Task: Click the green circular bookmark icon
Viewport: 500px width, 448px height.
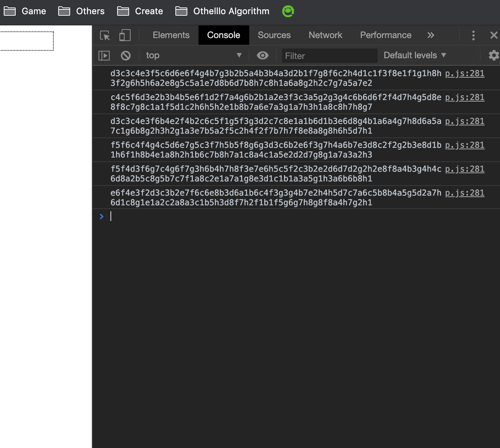Action: click(288, 11)
